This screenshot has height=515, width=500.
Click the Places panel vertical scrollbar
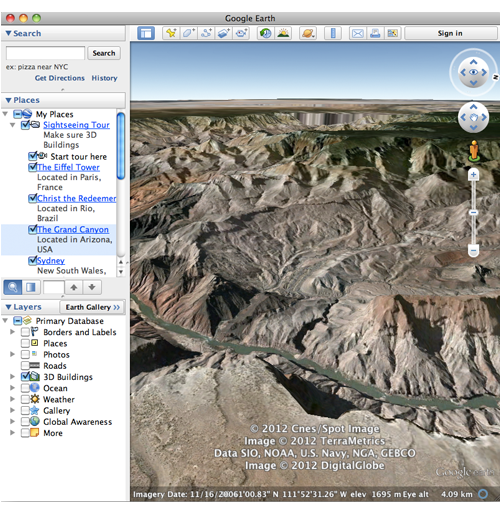pyautogui.click(x=121, y=146)
